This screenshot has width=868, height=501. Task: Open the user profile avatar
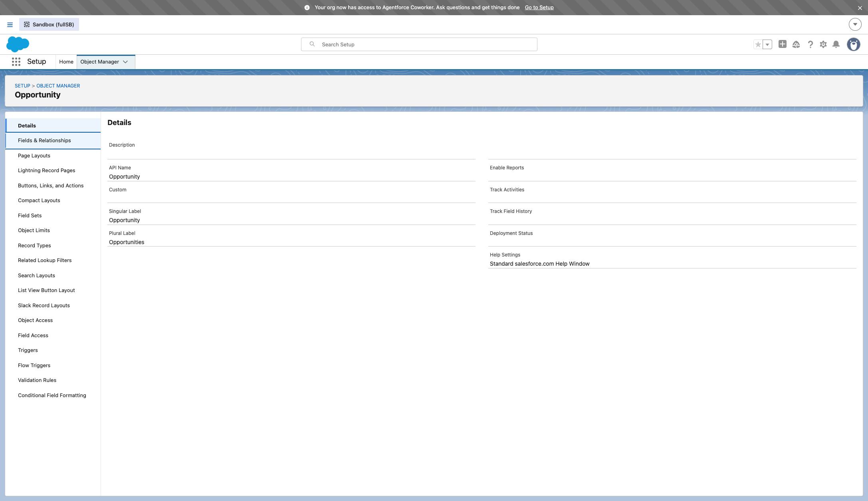pos(854,44)
